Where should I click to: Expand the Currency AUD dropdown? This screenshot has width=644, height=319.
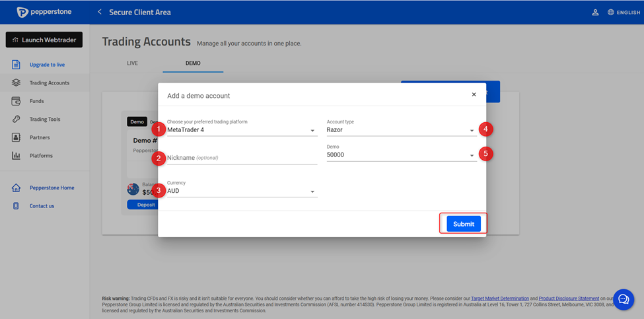(242, 192)
